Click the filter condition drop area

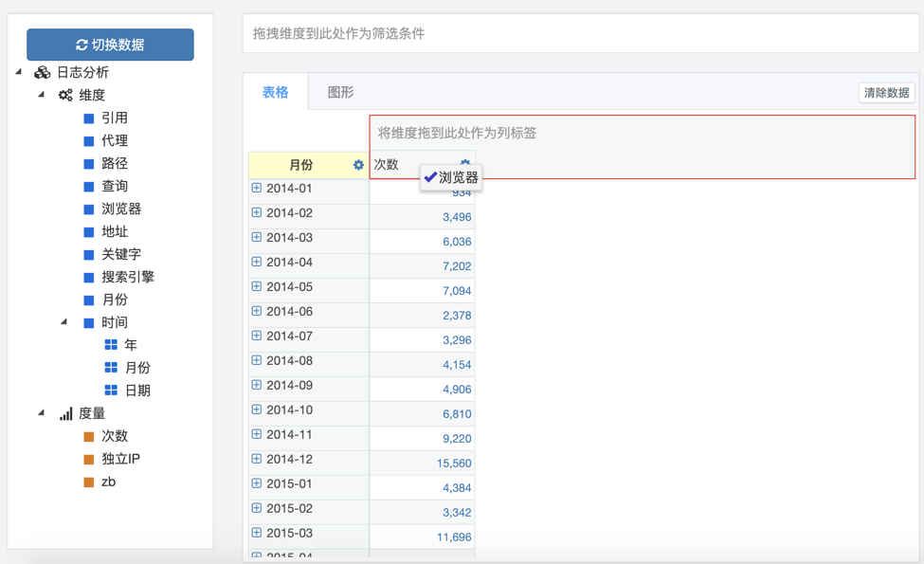581,34
